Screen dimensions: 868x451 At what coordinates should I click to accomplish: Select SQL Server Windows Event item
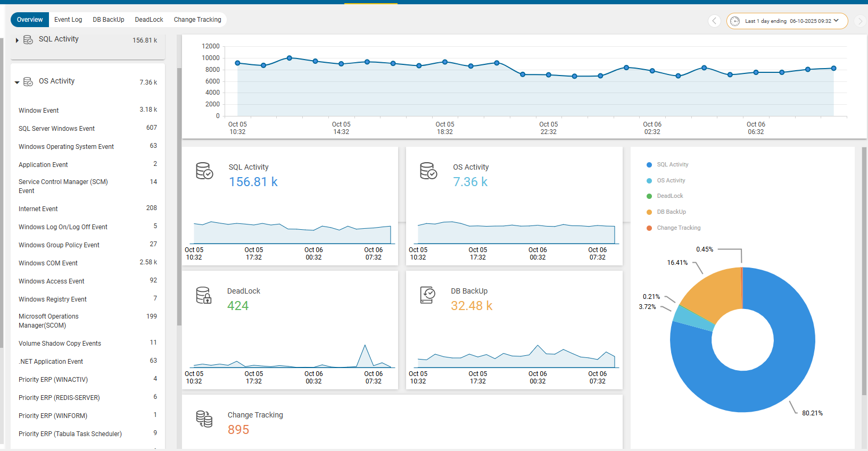pos(56,129)
